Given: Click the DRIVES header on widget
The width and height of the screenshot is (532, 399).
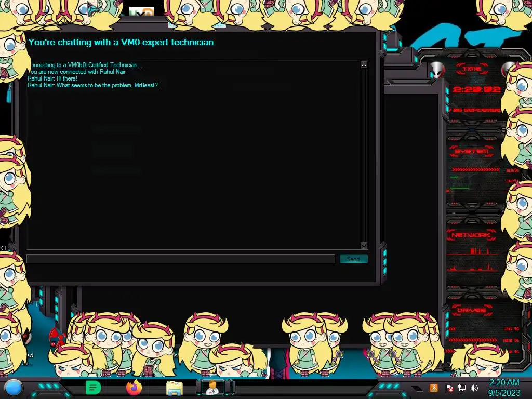Looking at the screenshot, I should pyautogui.click(x=471, y=310).
